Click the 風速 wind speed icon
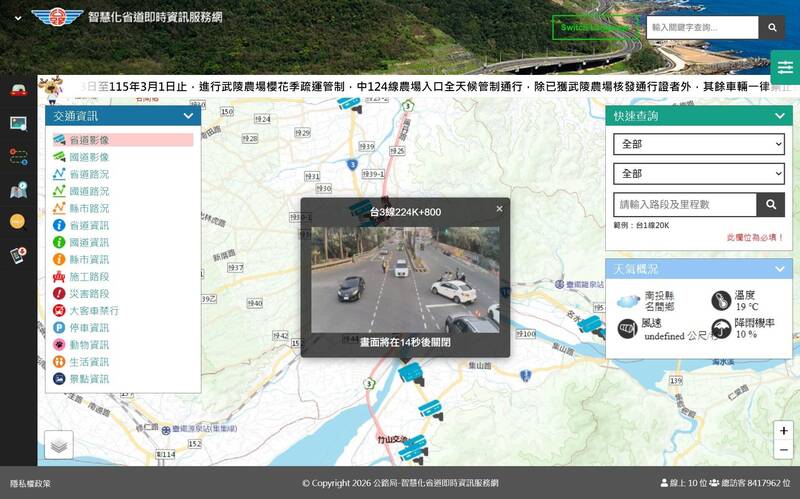Image resolution: width=800 pixels, height=499 pixels. (628, 329)
